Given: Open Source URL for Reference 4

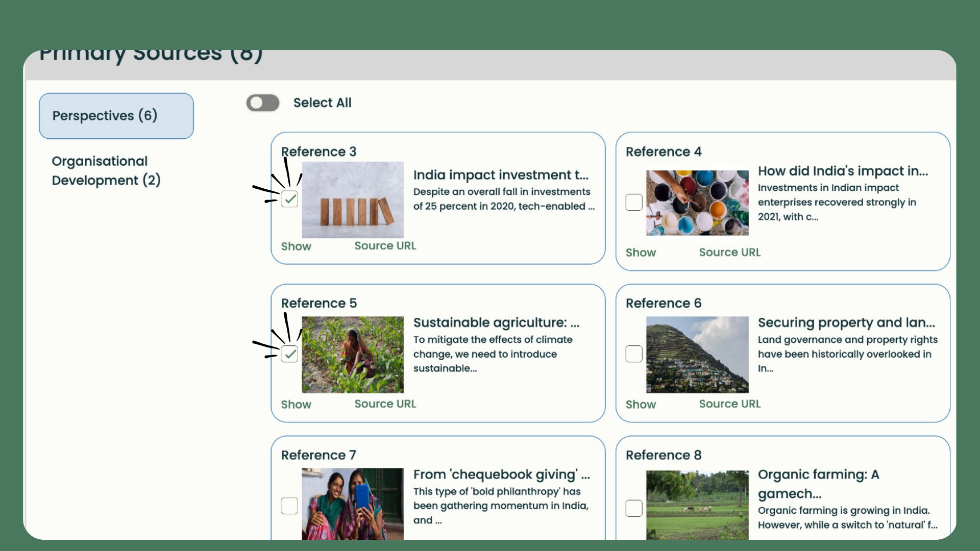Looking at the screenshot, I should 730,253.
